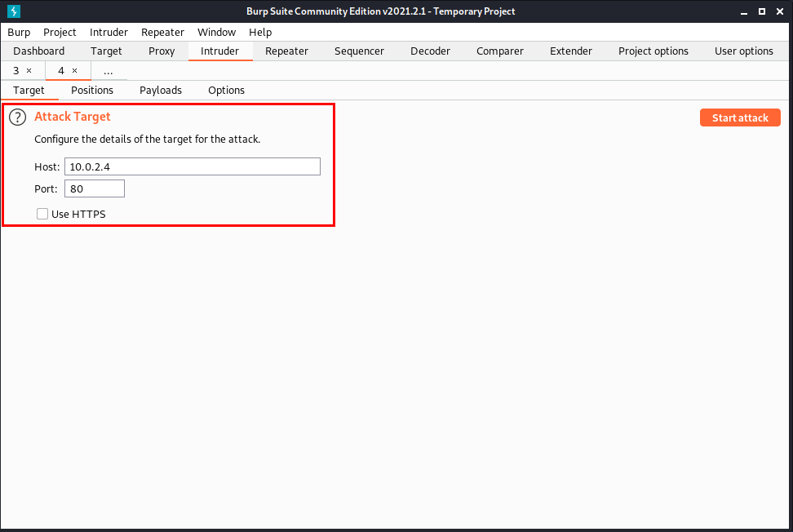Switch to the Dashboard tab
Image resolution: width=793 pixels, height=532 pixels.
coord(39,51)
